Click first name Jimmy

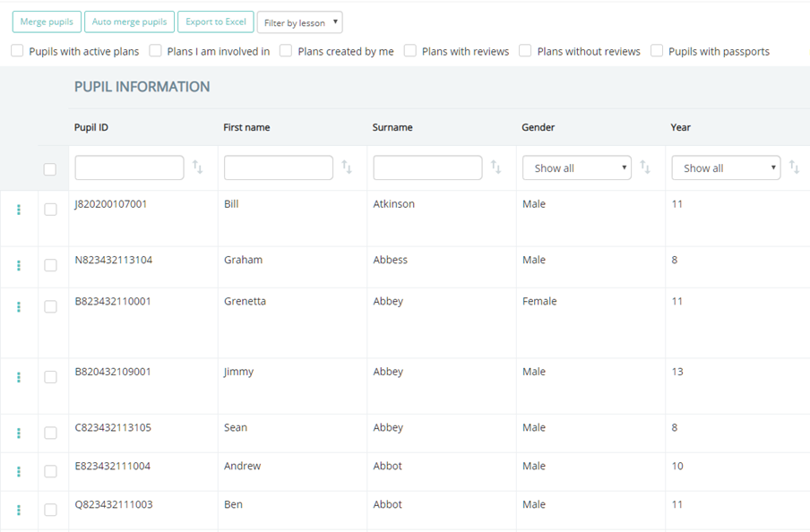click(238, 372)
